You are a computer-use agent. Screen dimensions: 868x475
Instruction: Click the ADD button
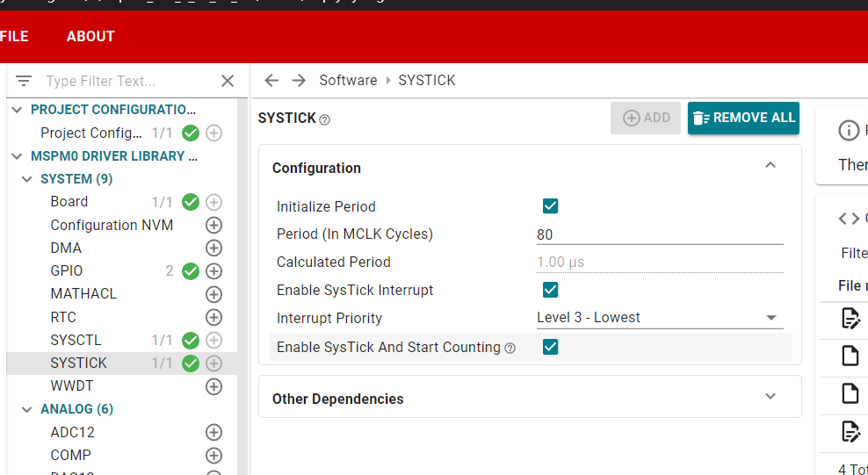(646, 118)
